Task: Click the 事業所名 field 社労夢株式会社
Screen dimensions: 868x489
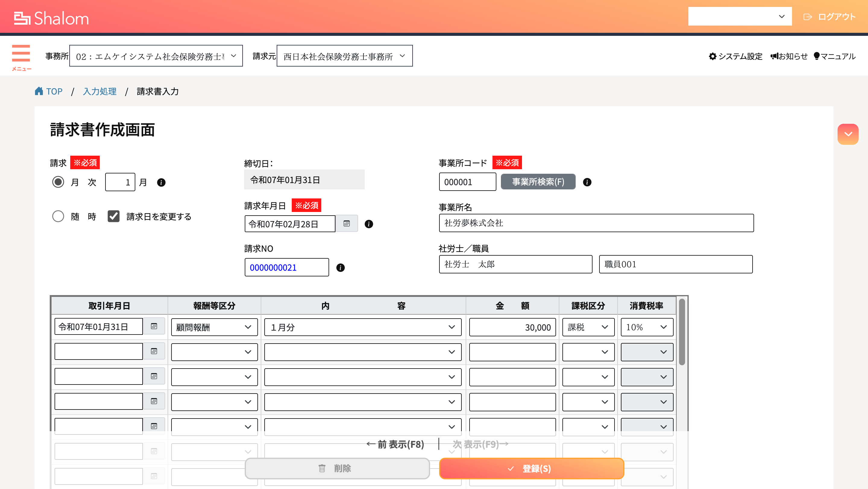Action: pyautogui.click(x=596, y=223)
